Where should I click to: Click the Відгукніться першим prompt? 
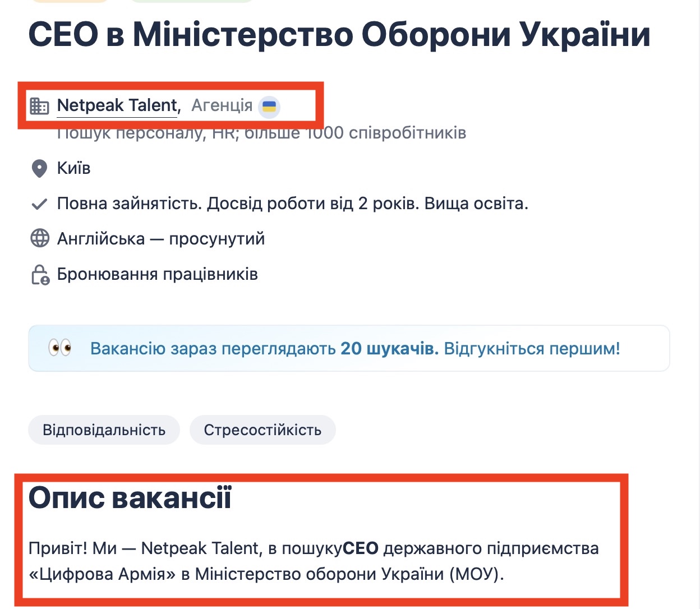click(x=532, y=349)
